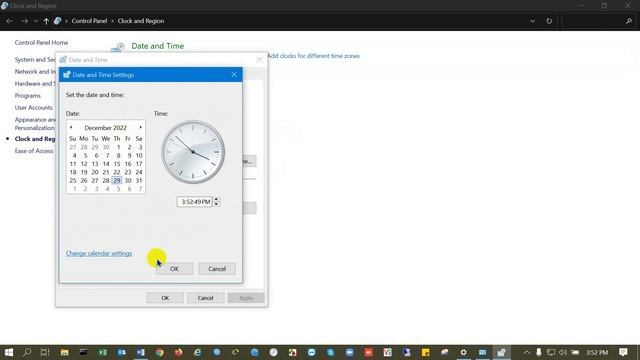Open Programs category link

(x=28, y=96)
